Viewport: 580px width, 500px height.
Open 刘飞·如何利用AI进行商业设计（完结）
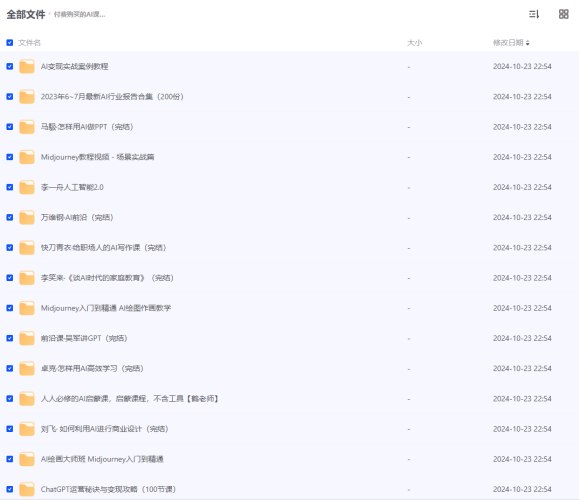click(x=105, y=429)
